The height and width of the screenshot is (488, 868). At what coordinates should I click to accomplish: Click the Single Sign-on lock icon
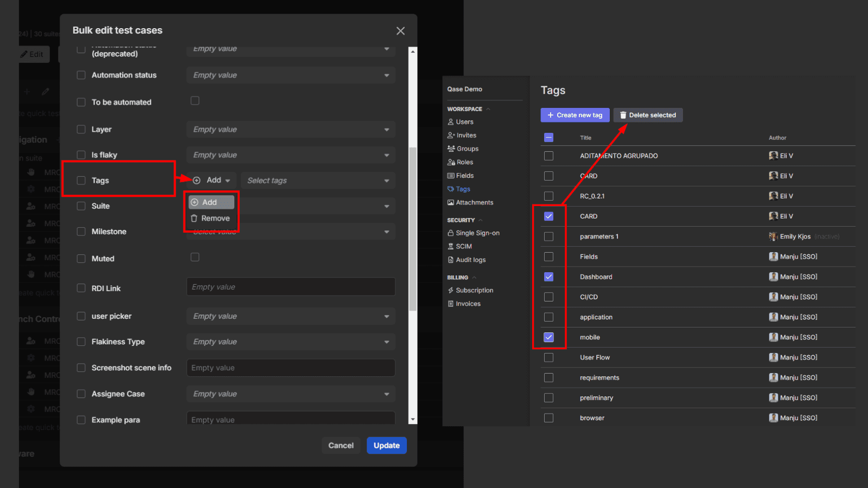(451, 233)
